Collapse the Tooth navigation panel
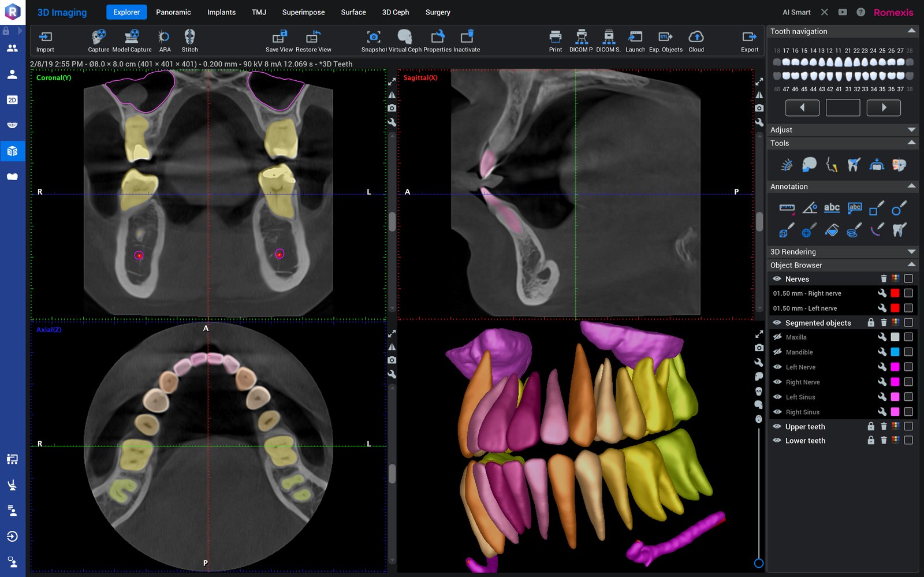 point(911,31)
